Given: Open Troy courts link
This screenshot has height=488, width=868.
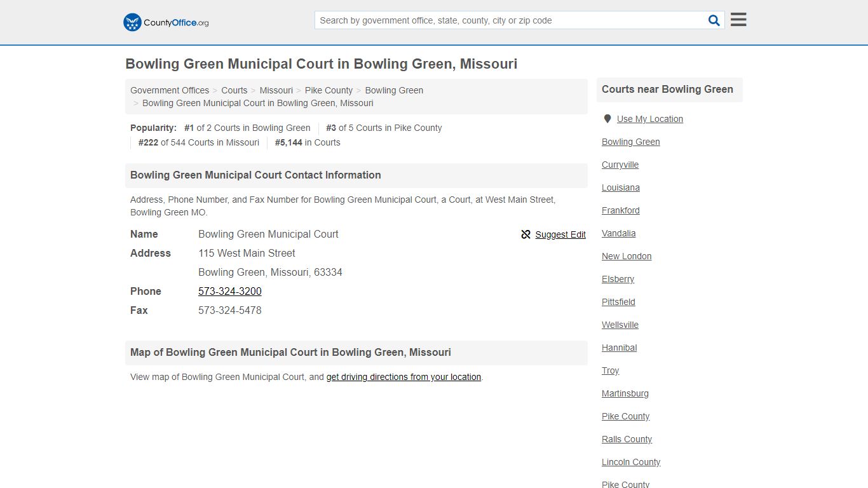Looking at the screenshot, I should (x=611, y=370).
